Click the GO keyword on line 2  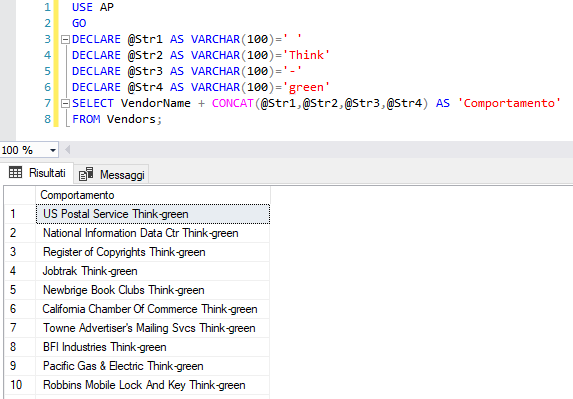click(x=79, y=23)
